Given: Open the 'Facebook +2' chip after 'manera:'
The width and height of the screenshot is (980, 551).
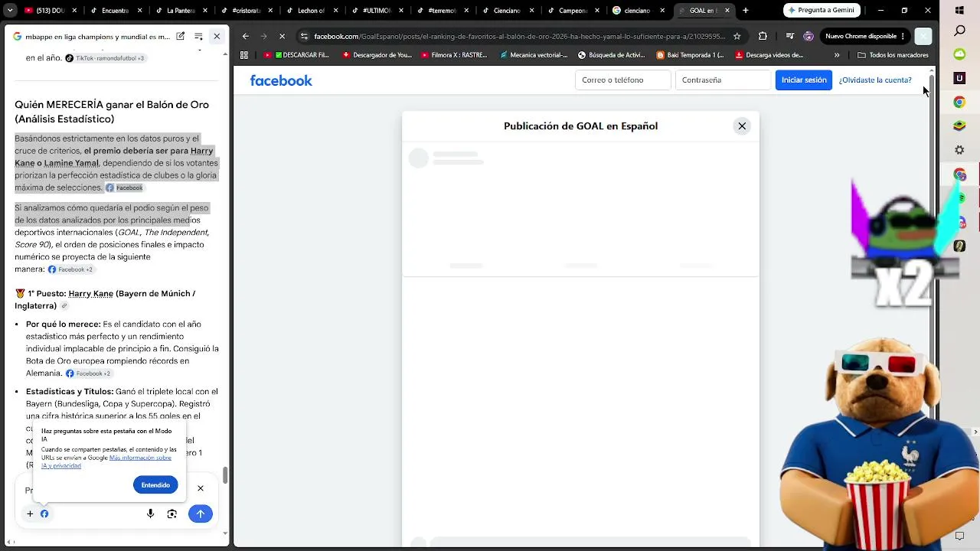Looking at the screenshot, I should (x=70, y=269).
